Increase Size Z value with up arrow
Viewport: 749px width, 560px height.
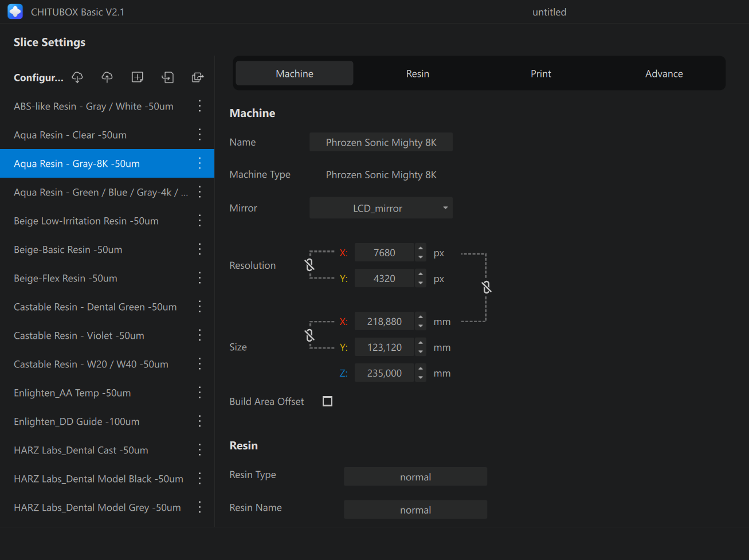[421, 369]
